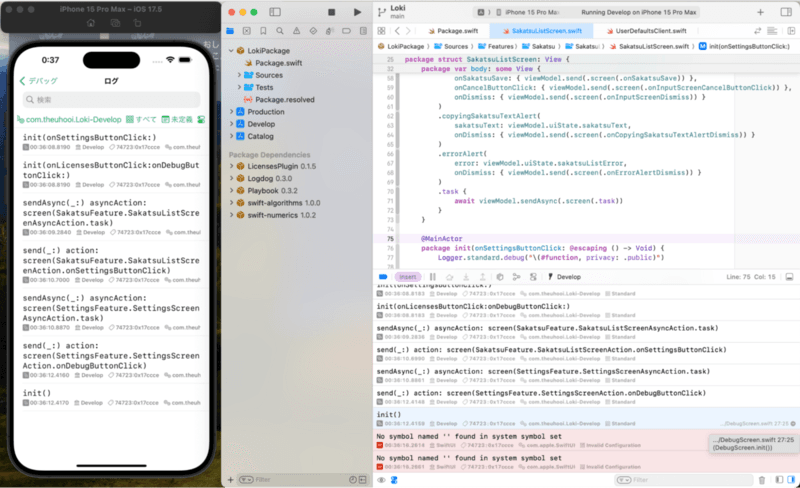Hide the debug area button
800x488 pixels.
(x=789, y=277)
